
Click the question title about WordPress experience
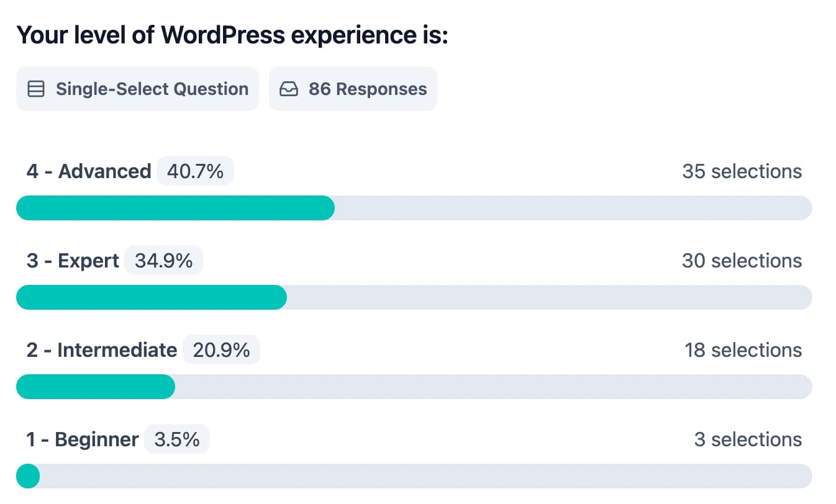click(232, 35)
